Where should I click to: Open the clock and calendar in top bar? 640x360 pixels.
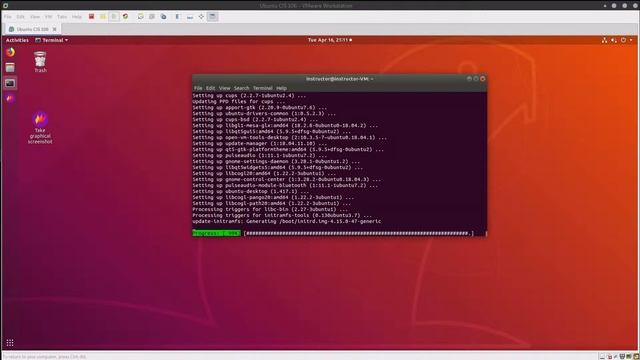(x=330, y=40)
